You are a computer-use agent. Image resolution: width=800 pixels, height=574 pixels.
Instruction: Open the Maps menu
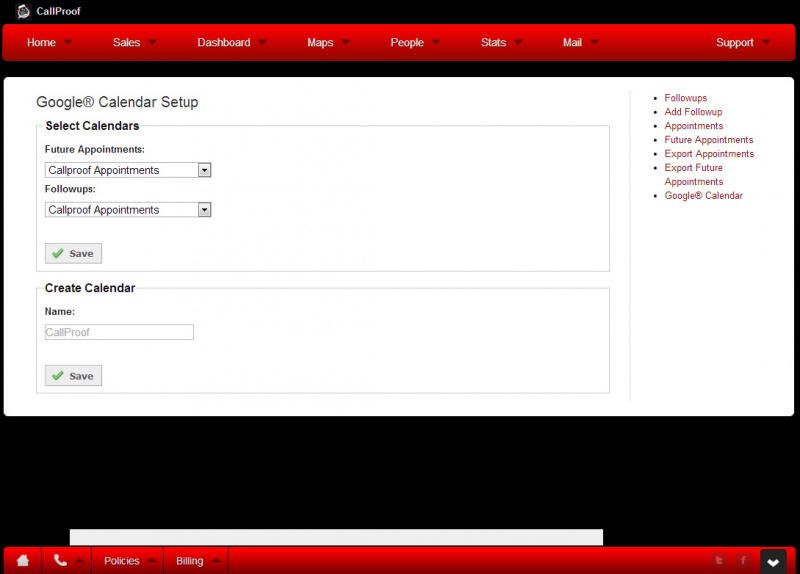328,42
